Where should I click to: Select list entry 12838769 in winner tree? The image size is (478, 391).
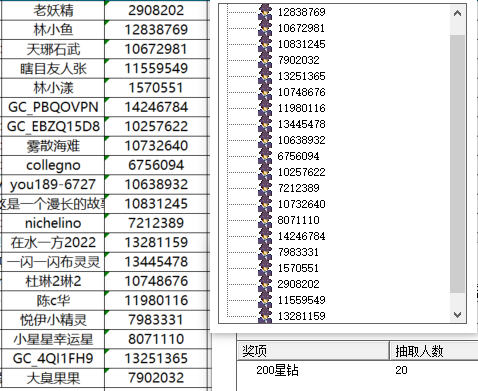point(301,12)
